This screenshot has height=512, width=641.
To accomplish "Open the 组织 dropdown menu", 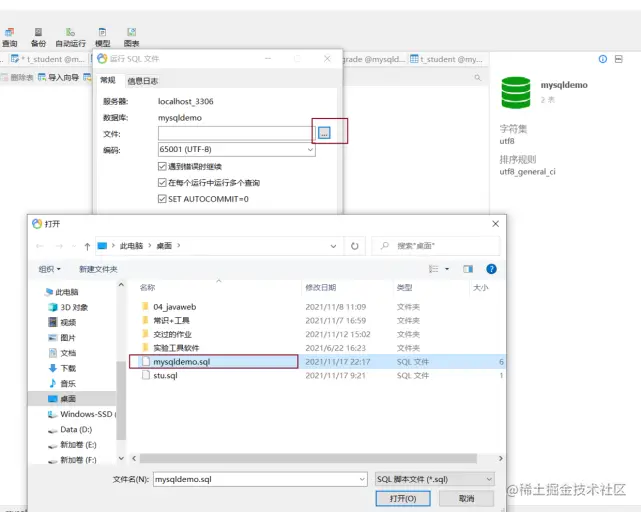I will click(49, 269).
